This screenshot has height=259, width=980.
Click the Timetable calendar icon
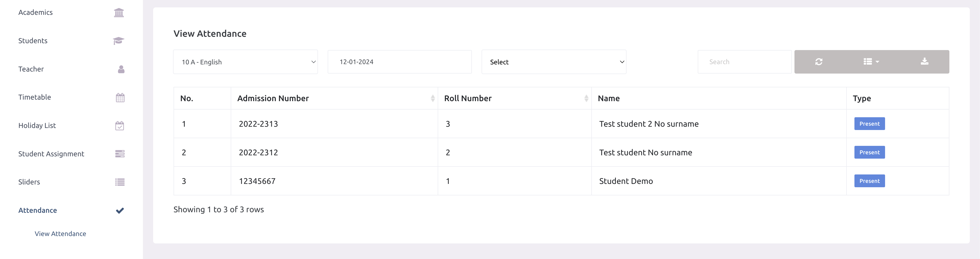click(x=120, y=98)
